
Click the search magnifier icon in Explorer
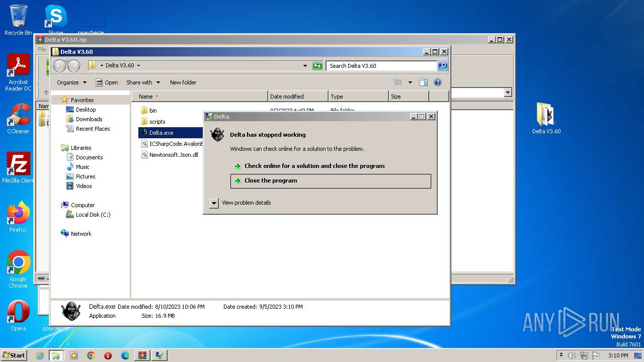pyautogui.click(x=443, y=66)
